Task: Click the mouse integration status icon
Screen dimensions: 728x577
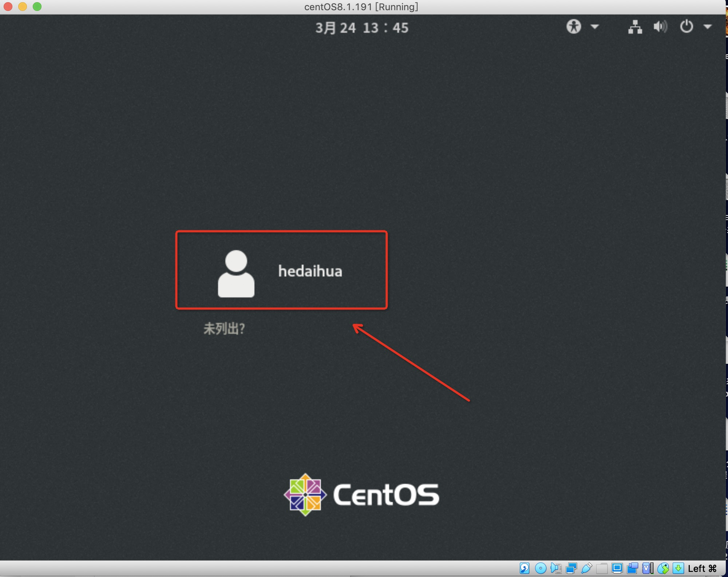Action: 663,568
